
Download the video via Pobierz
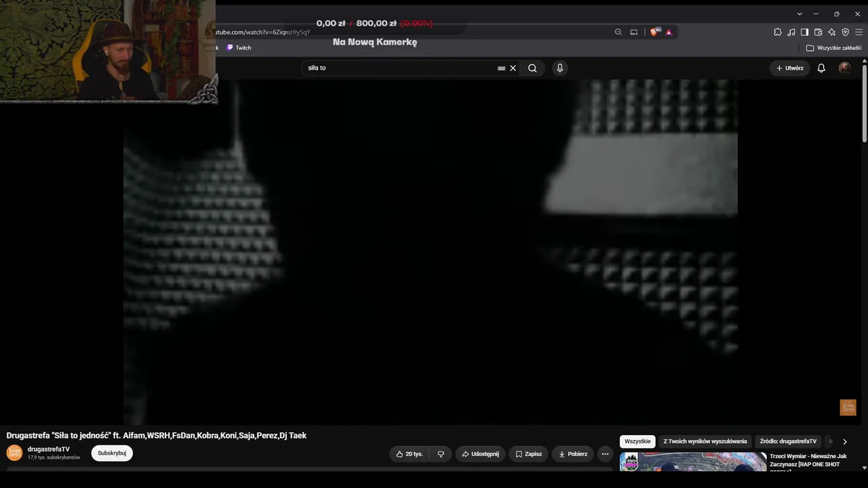click(573, 454)
